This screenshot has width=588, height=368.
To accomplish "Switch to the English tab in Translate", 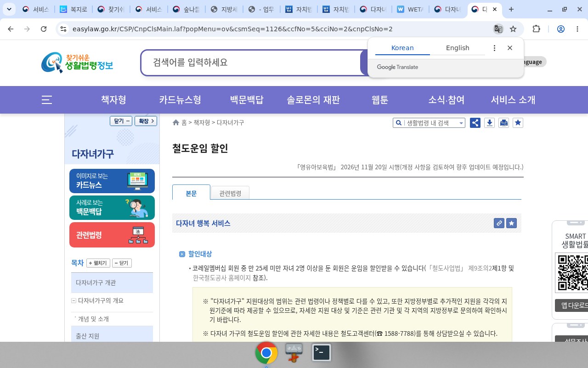I will 458,48.
